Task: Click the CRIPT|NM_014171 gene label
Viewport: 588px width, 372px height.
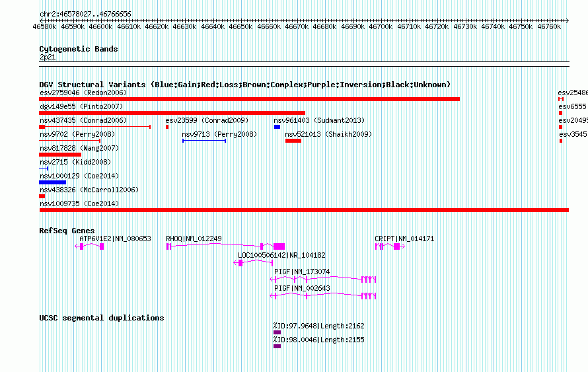Action: (404, 239)
